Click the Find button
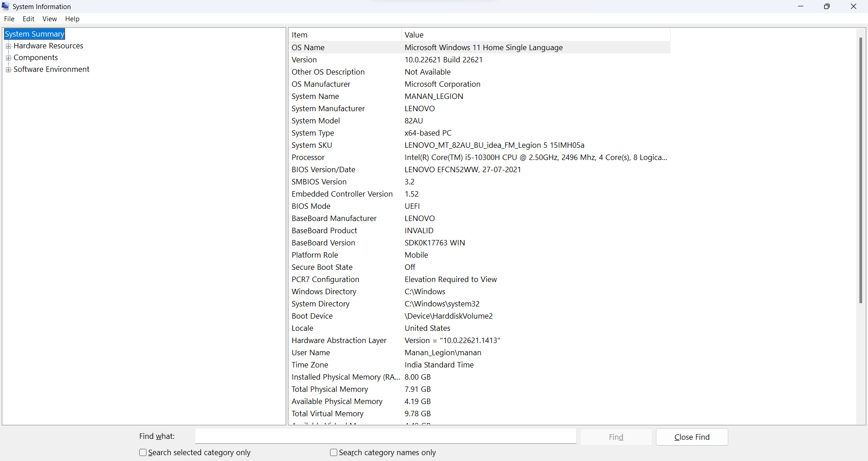 616,437
